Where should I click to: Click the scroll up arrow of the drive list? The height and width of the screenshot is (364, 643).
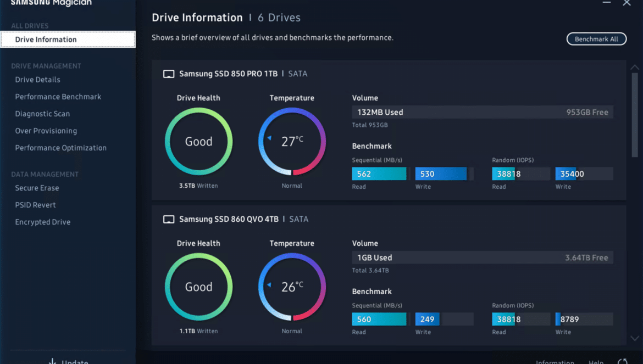635,67
